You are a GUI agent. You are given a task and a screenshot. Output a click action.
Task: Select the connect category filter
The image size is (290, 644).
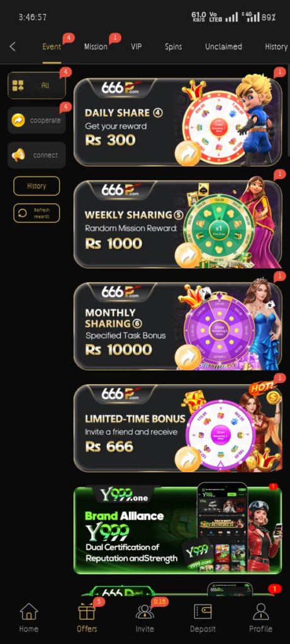36,155
